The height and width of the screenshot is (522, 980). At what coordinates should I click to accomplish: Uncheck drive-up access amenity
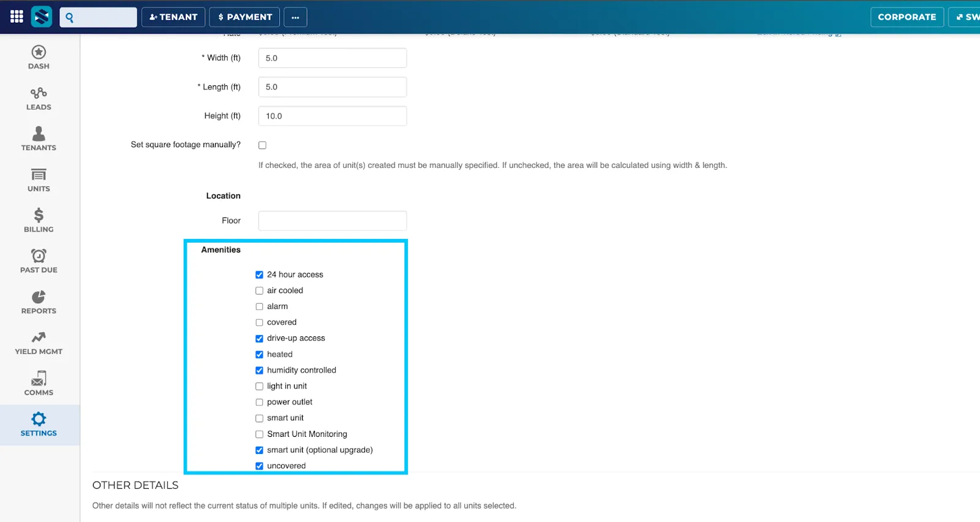click(260, 338)
